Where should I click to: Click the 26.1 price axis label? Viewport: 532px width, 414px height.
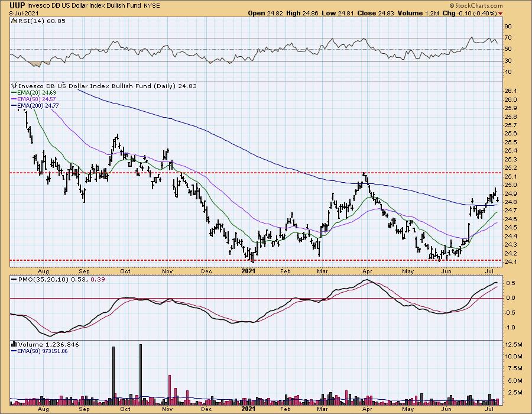pos(511,91)
